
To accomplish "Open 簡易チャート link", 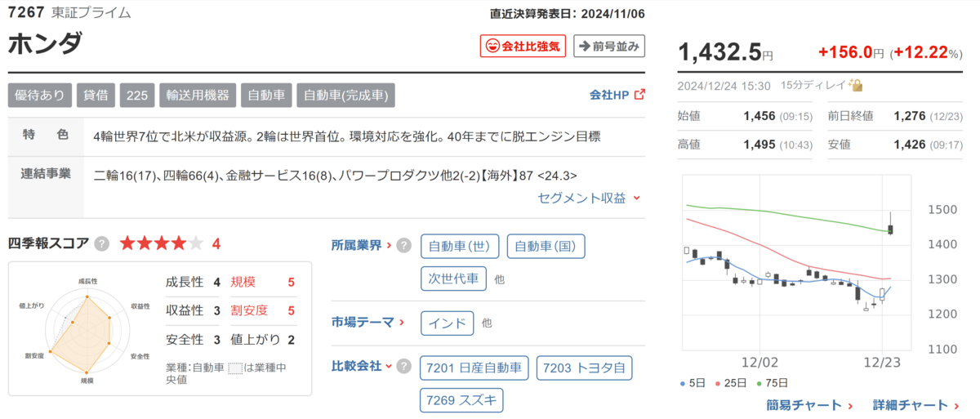I will coord(809,405).
